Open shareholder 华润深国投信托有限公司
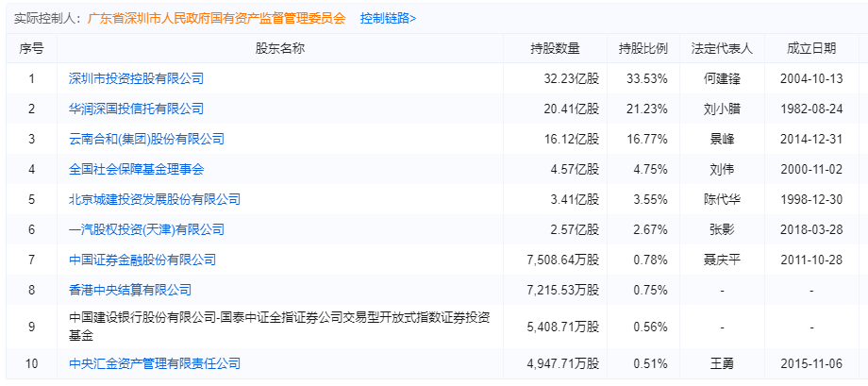This screenshot has height=386, width=868. pyautogui.click(x=136, y=109)
